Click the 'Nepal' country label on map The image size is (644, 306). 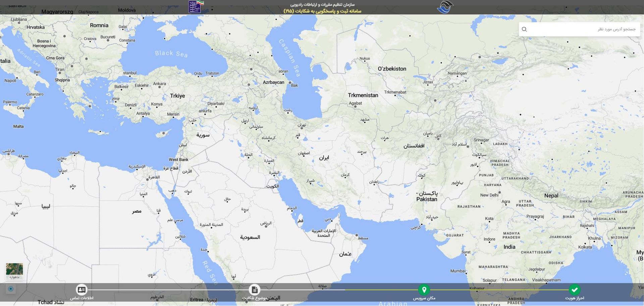(551, 196)
